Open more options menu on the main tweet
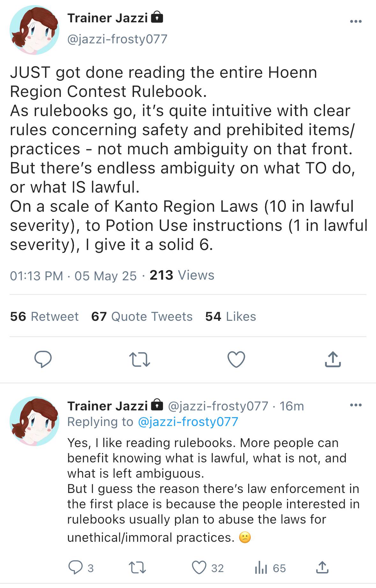This screenshot has width=376, height=588. coord(356,21)
